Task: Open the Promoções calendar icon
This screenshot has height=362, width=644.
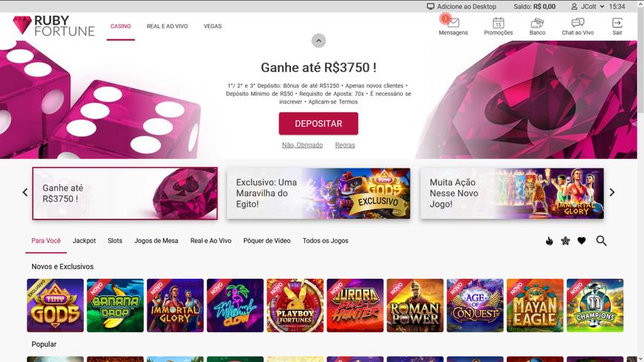Action: [x=498, y=23]
